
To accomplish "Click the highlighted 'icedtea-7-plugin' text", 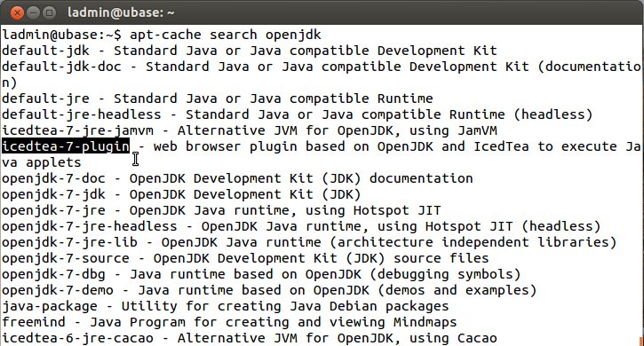I will [66, 146].
